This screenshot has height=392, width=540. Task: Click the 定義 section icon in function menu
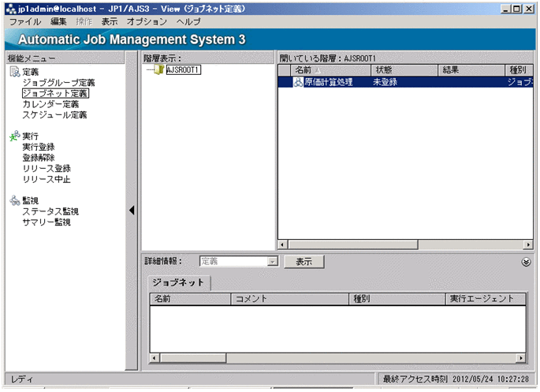15,72
